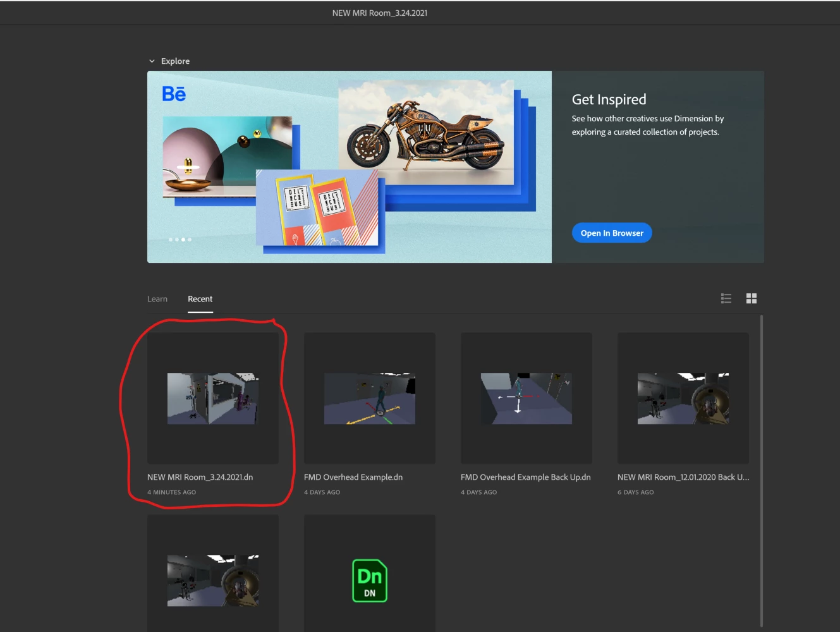Click the motorcycle image in the banner

(x=426, y=133)
